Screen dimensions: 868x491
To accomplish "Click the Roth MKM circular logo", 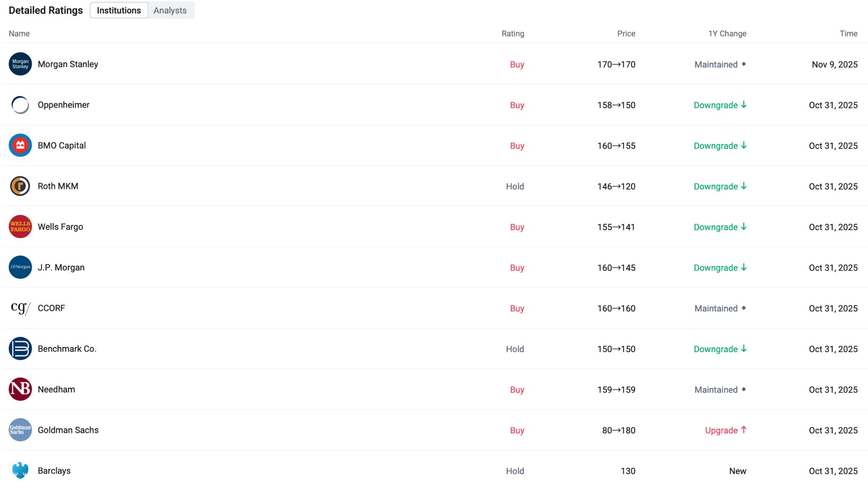I will coord(20,186).
